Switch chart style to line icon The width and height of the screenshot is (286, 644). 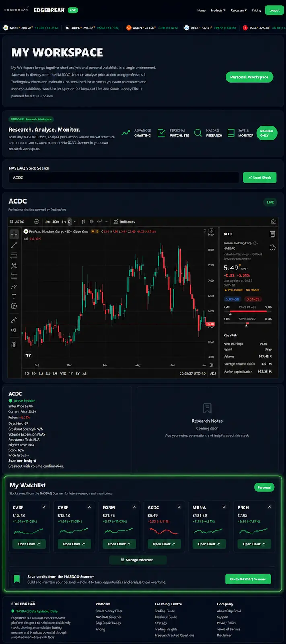click(x=99, y=221)
